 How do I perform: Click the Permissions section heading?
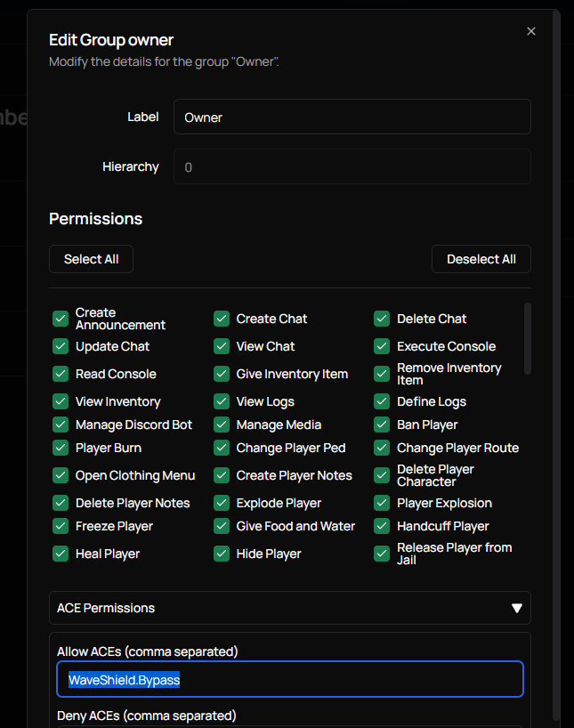(x=96, y=219)
